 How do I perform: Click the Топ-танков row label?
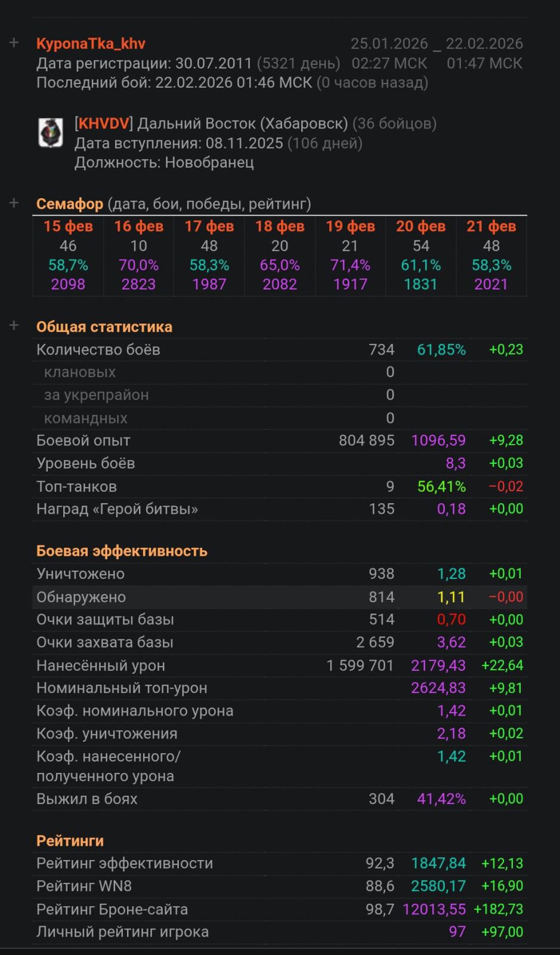pos(76,486)
